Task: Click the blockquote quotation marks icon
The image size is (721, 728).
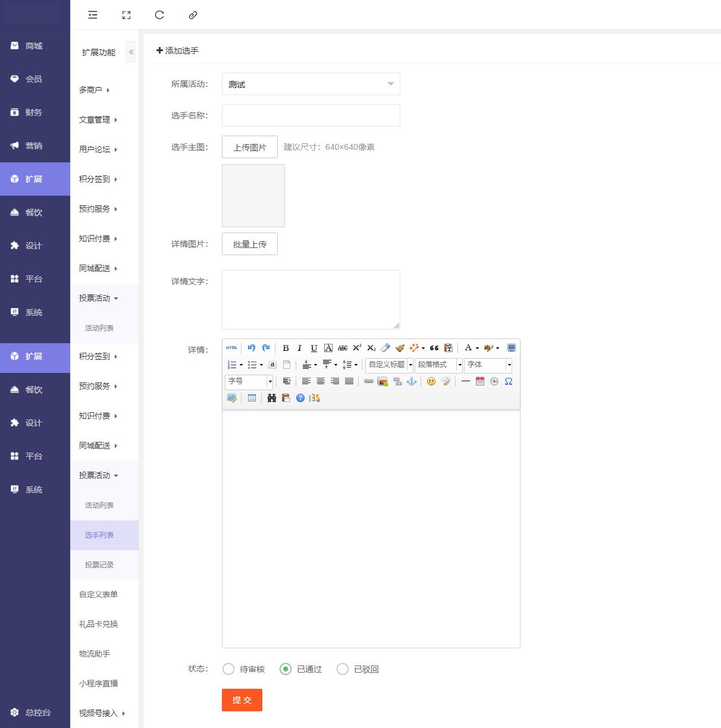Action: (x=434, y=348)
